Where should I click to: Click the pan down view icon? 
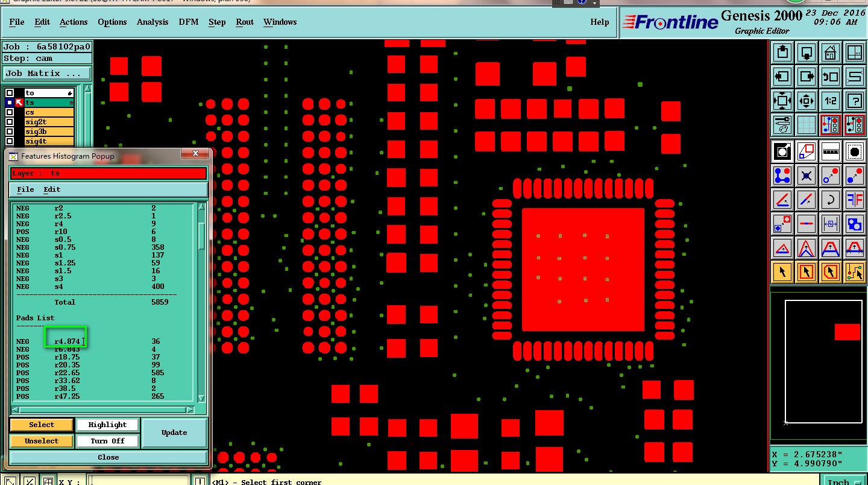click(x=807, y=52)
